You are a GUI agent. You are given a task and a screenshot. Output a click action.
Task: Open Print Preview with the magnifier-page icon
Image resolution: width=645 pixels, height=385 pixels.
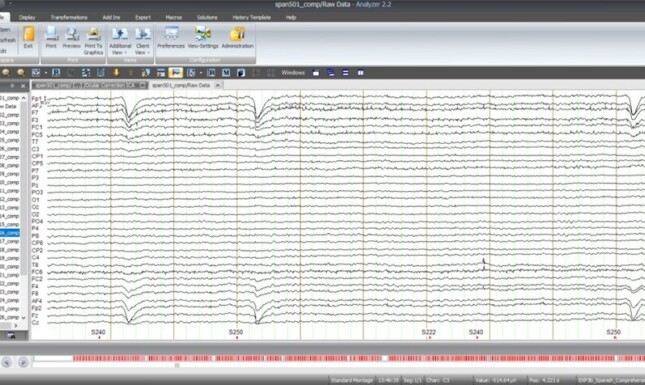click(x=72, y=34)
